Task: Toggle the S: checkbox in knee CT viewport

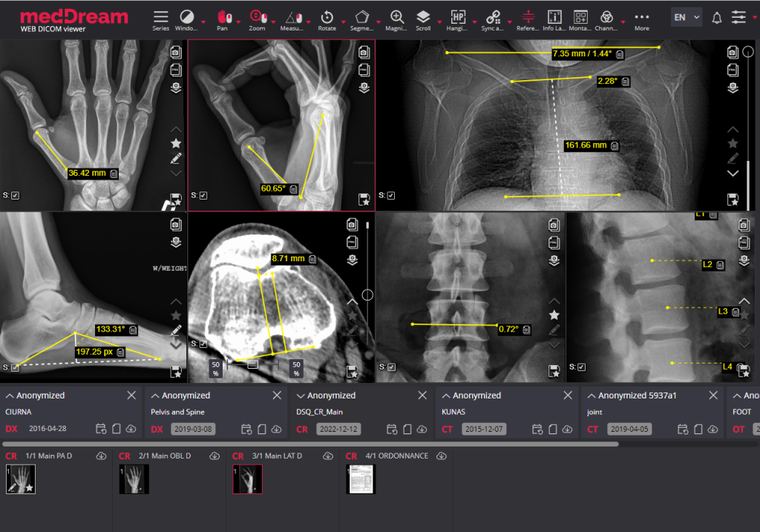Action: tap(203, 344)
